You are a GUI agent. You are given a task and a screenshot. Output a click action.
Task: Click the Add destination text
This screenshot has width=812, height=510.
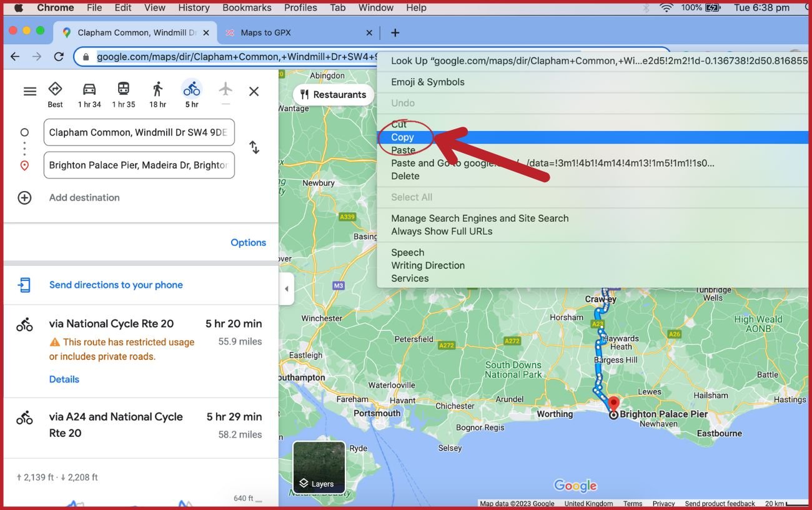(84, 198)
